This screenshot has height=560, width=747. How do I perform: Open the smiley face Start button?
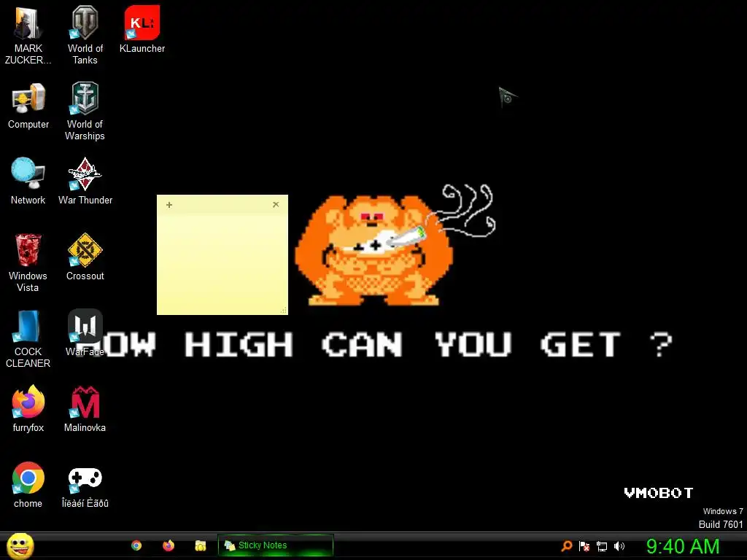(20, 545)
